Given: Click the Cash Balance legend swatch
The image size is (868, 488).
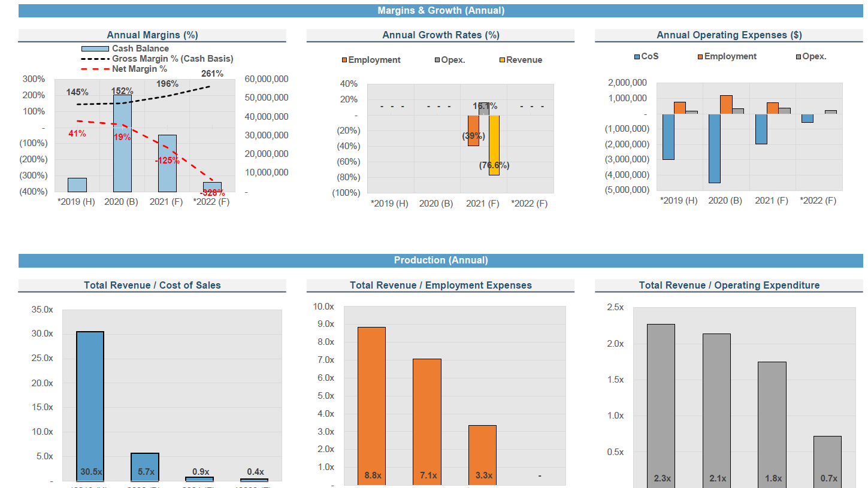Looking at the screenshot, I should coord(95,49).
